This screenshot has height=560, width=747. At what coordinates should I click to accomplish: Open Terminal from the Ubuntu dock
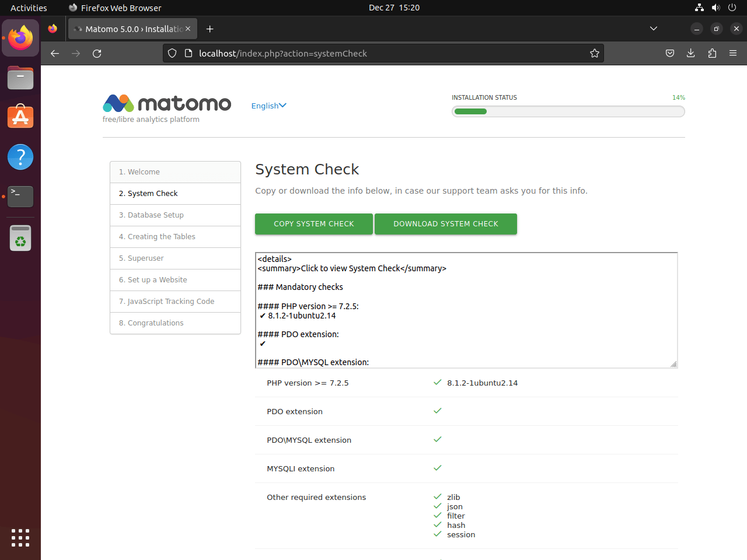[x=20, y=197]
